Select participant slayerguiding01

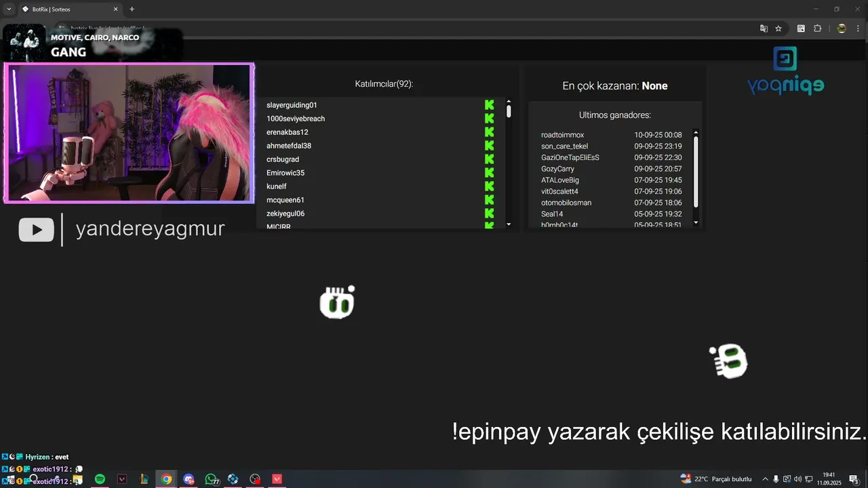click(292, 105)
